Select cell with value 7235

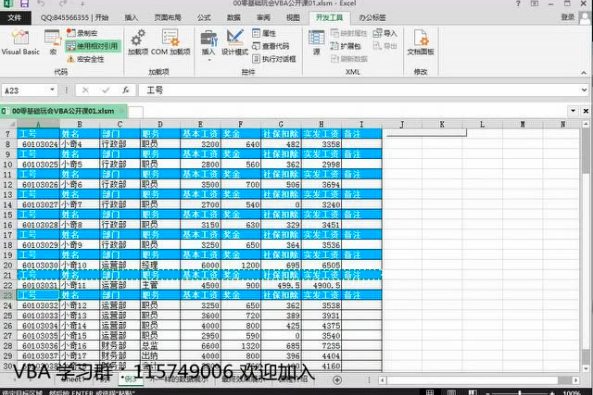point(321,346)
